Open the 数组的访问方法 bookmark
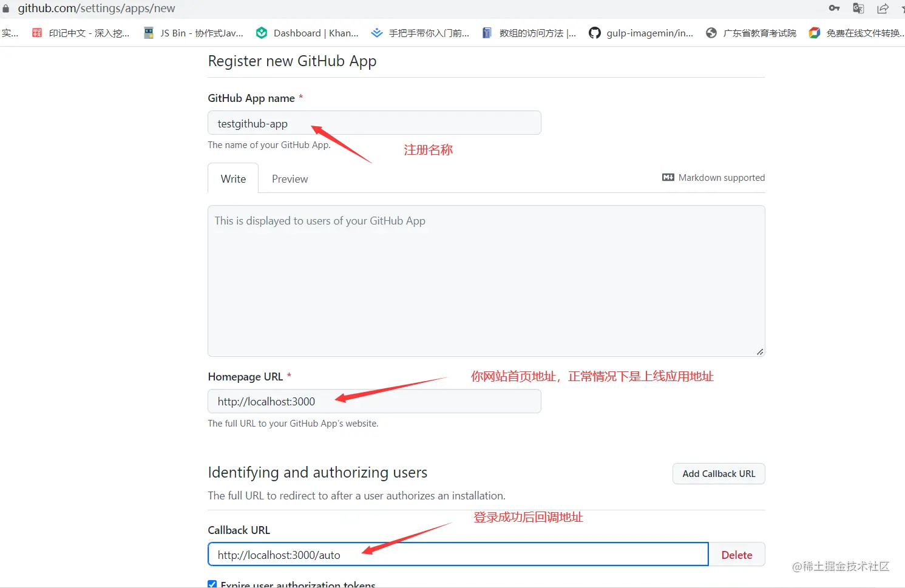This screenshot has height=588, width=905. (x=529, y=33)
